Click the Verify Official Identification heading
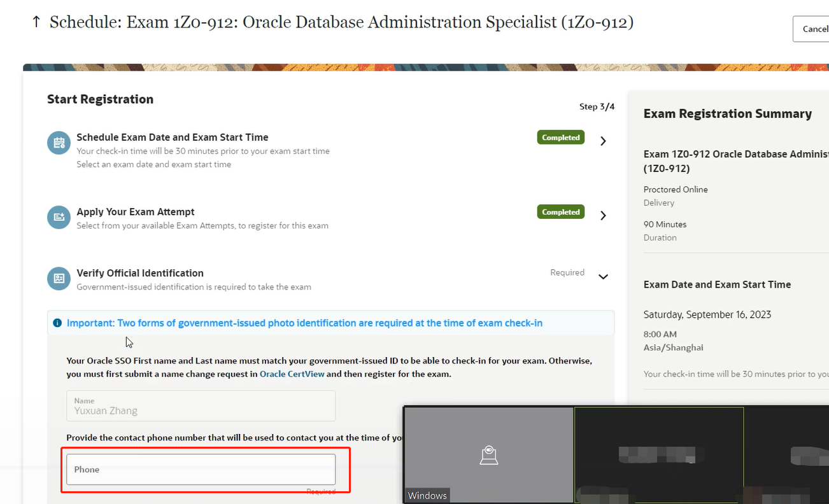This screenshot has width=829, height=504. (x=140, y=273)
